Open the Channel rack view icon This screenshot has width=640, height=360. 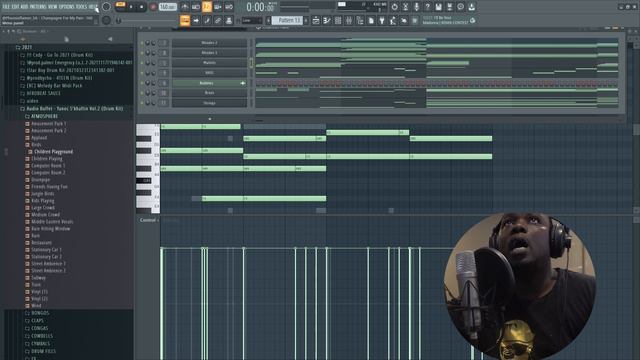(338, 20)
